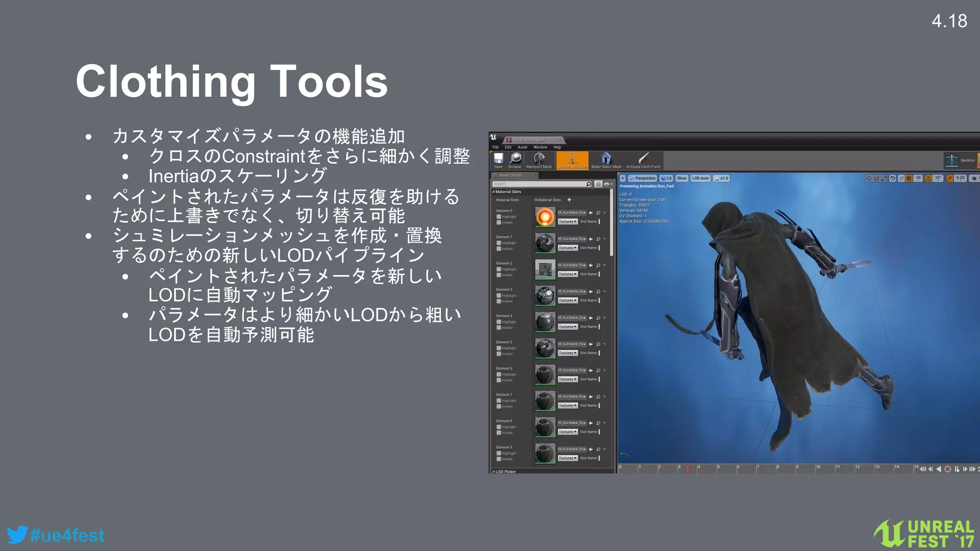Viewport: 980px width, 551px height.
Task: Open Element 3 material dropdown
Action: [572, 292]
